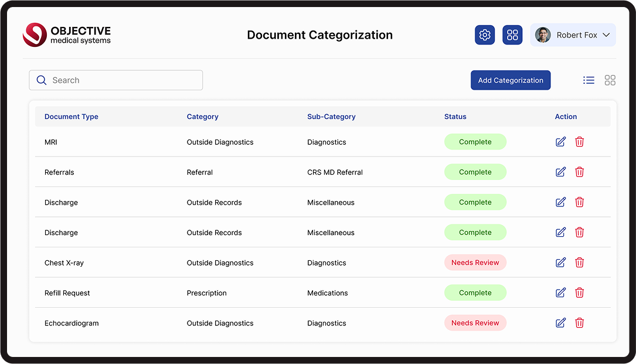The width and height of the screenshot is (636, 364).
Task: Delete the Echocardiogram row
Action: click(580, 323)
